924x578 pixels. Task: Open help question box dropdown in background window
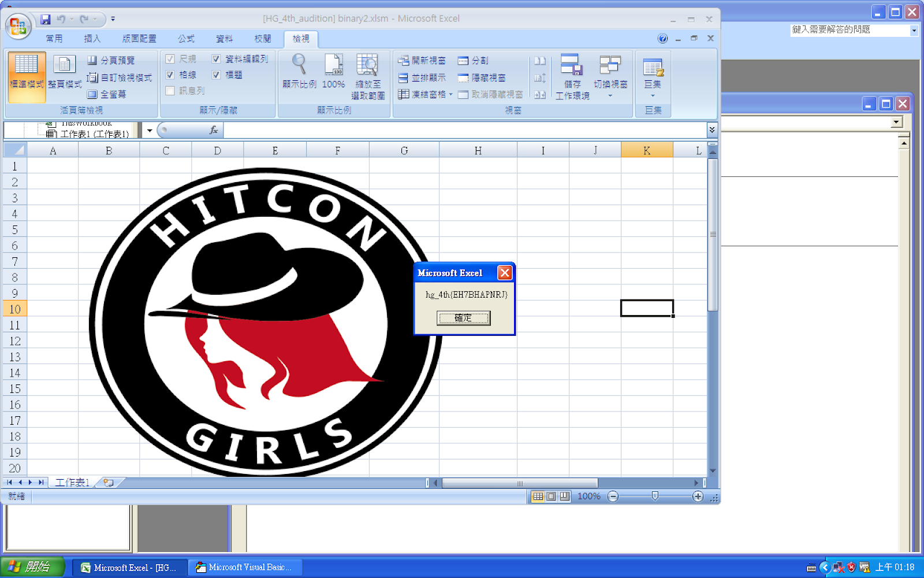pyautogui.click(x=914, y=31)
